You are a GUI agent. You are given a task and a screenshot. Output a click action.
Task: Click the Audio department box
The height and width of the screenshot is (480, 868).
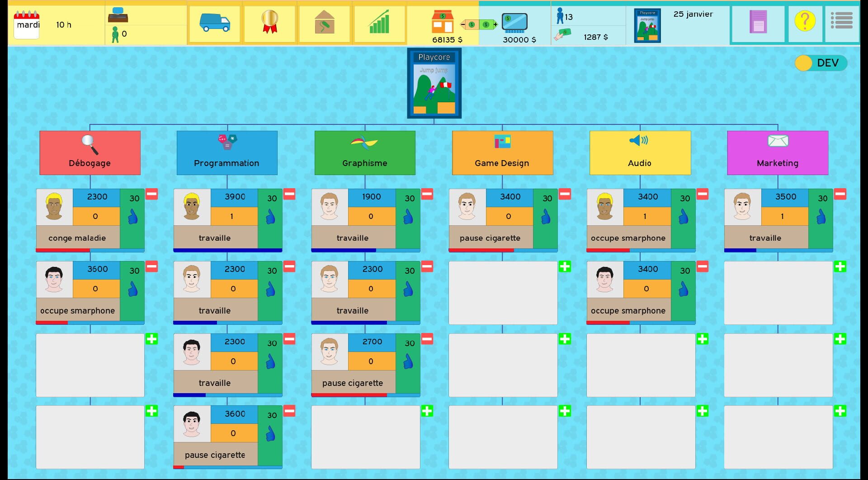[640, 153]
